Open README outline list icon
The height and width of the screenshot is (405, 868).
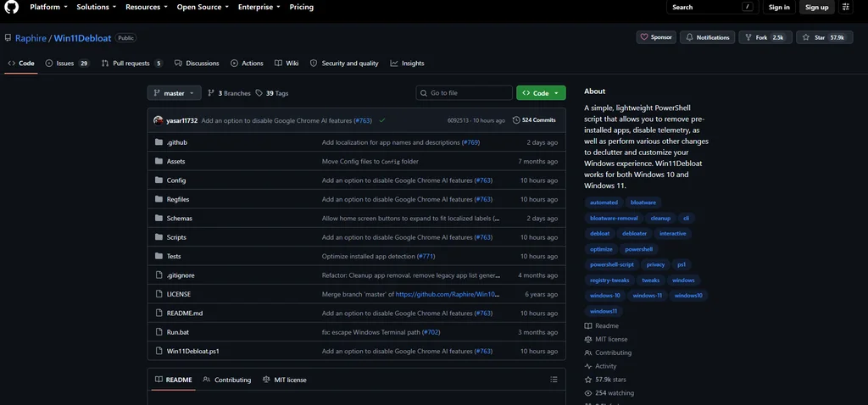554,380
